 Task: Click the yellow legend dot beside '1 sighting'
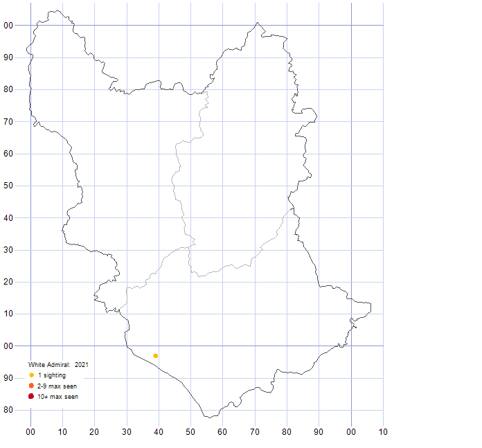point(31,375)
